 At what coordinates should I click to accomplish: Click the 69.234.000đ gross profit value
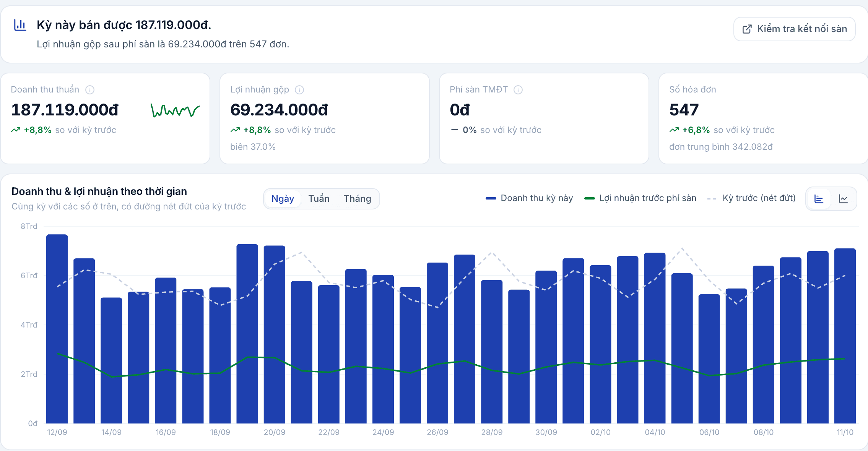pyautogui.click(x=279, y=110)
